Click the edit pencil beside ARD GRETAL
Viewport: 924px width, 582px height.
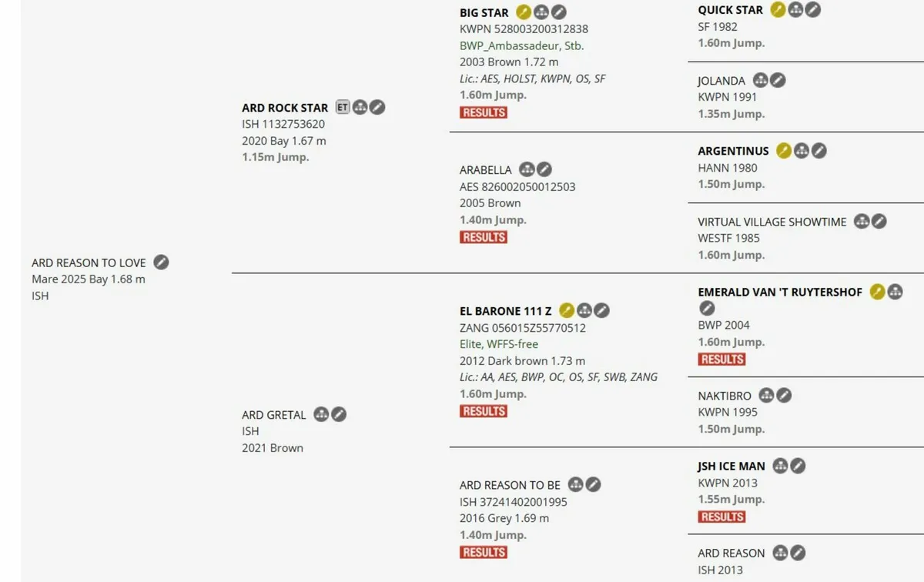[339, 414]
